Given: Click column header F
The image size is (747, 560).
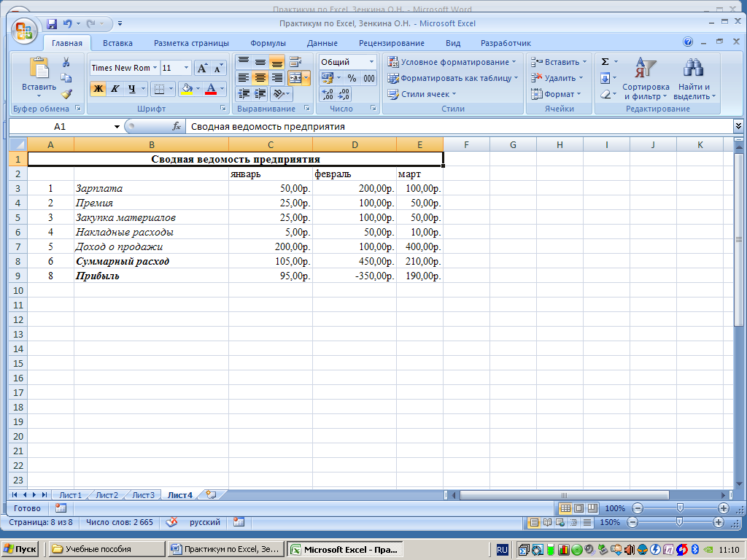Looking at the screenshot, I should coord(466,145).
